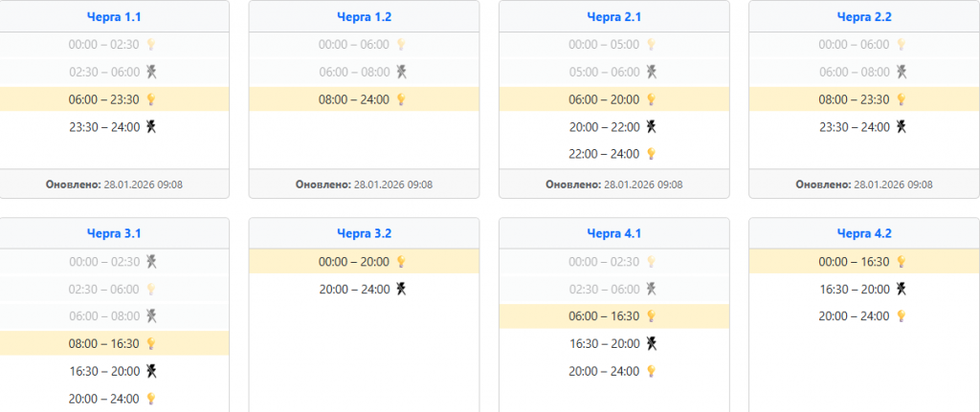The height and width of the screenshot is (412, 980).
Task: Click power-off icon beside 23:30 – 24:00 in Черга 1.1
Action: tap(150, 126)
